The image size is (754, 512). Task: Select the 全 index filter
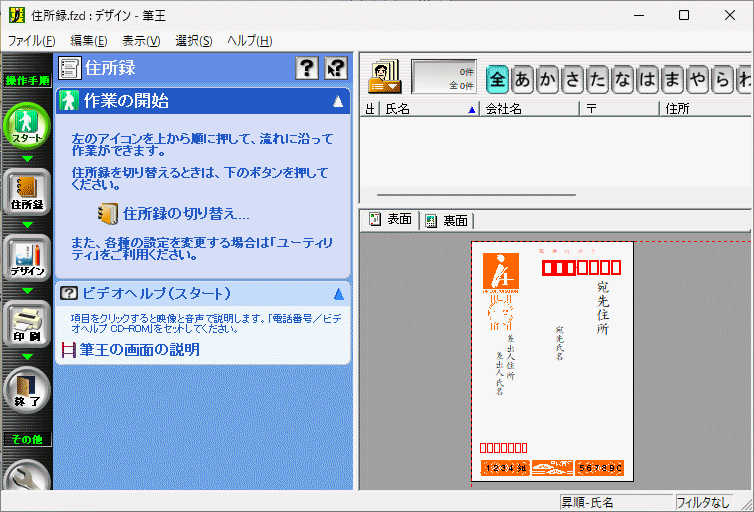[497, 79]
